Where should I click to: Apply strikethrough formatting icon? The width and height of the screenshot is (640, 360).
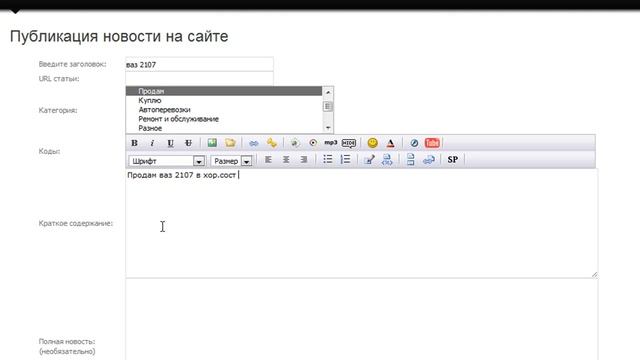[x=188, y=143]
